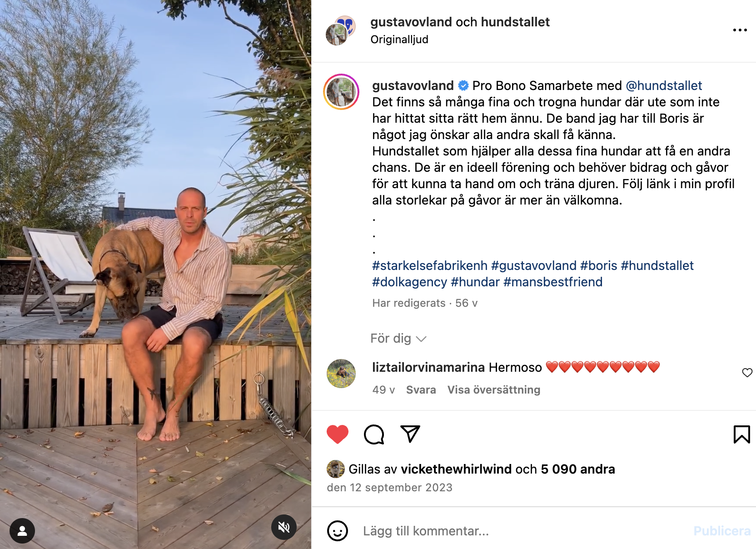
Task: Expand the För dig comment filter
Action: point(398,339)
